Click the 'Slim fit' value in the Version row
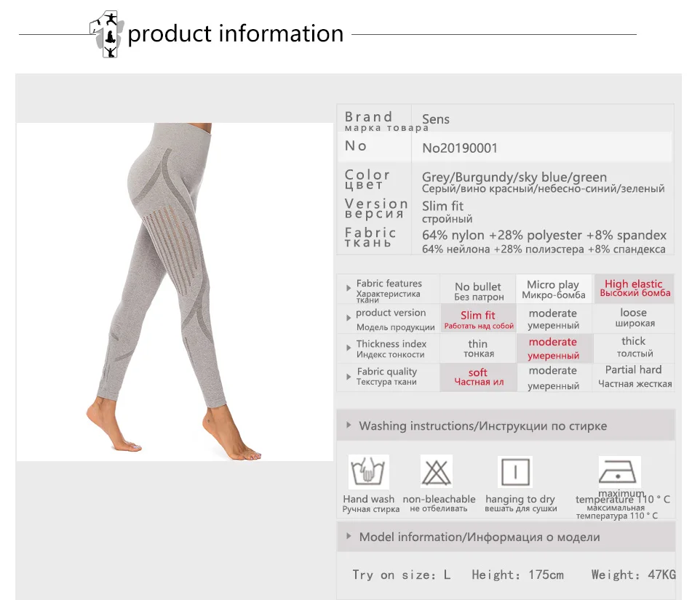700x600 pixels. 443,206
